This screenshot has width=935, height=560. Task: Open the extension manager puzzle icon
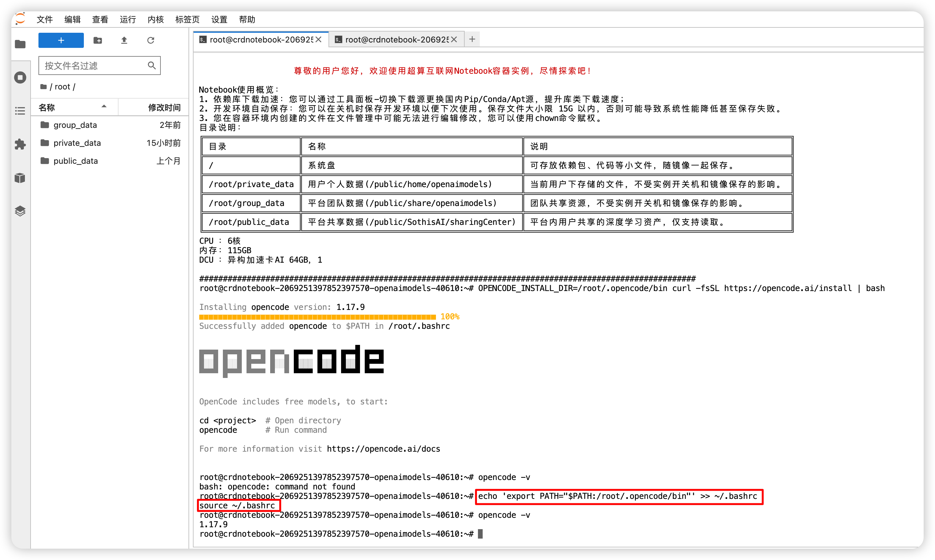[x=20, y=144]
